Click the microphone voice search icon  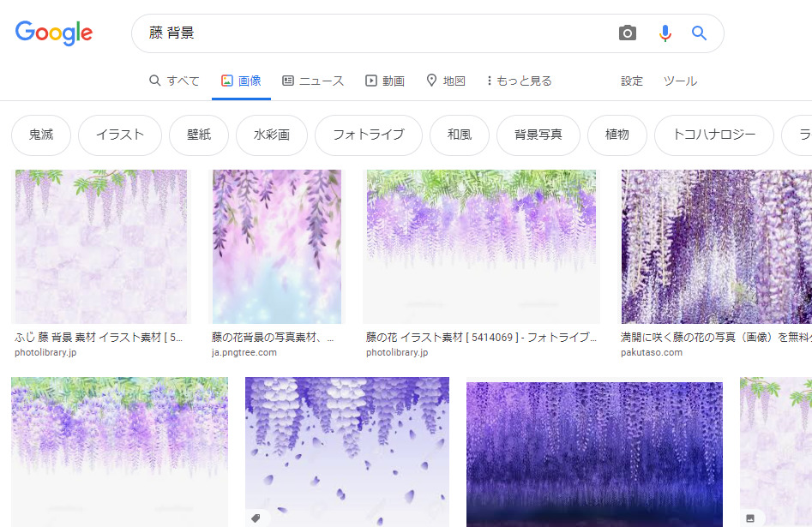[665, 33]
